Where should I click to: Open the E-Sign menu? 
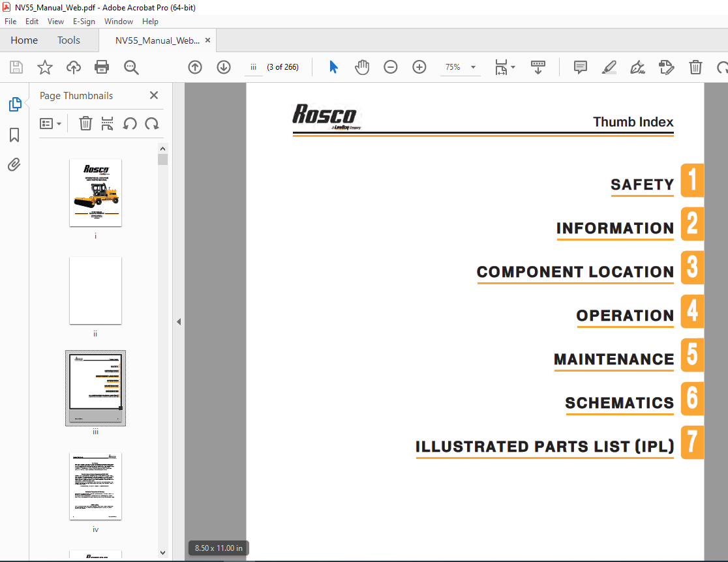[x=84, y=22]
